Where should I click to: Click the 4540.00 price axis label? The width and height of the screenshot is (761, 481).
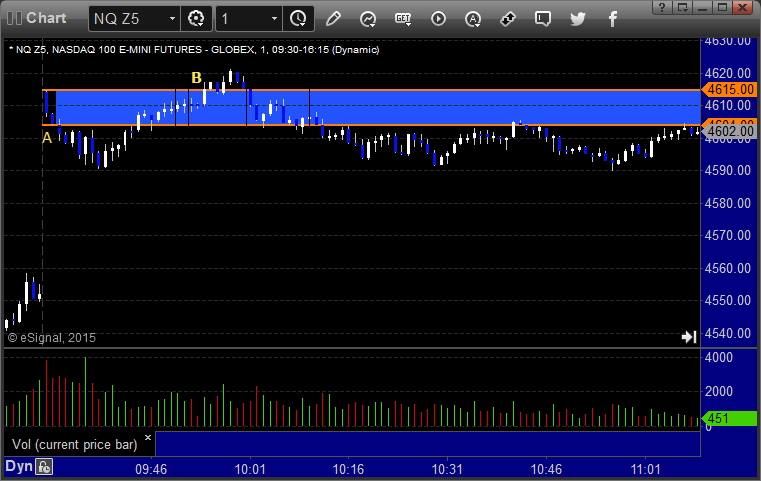[728, 333]
